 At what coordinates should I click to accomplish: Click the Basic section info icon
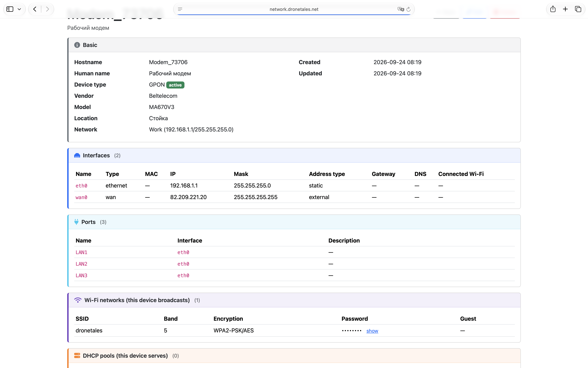[77, 45]
